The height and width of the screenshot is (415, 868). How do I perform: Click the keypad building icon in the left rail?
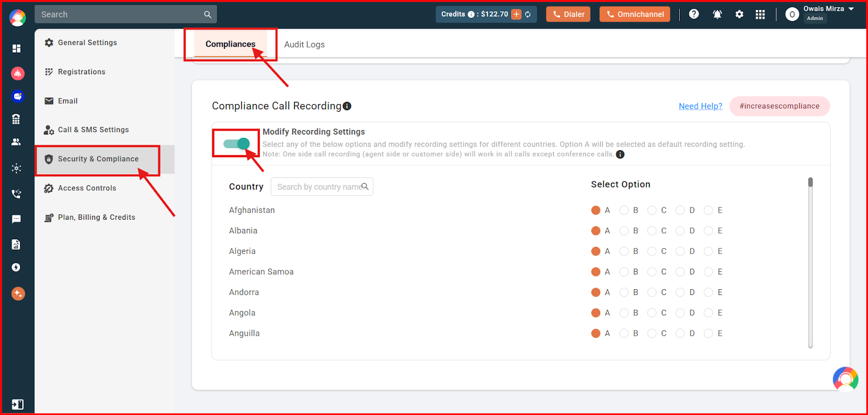(16, 119)
